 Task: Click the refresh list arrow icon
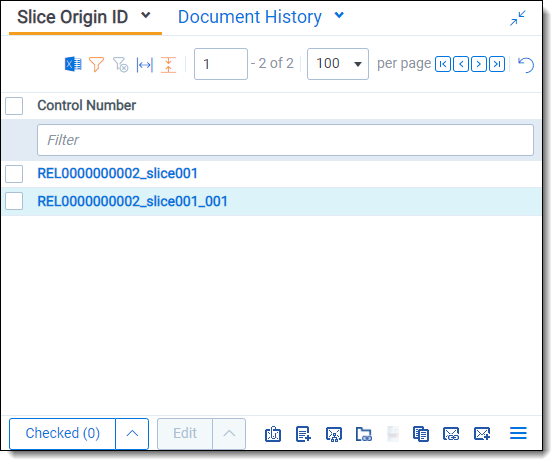pos(526,65)
